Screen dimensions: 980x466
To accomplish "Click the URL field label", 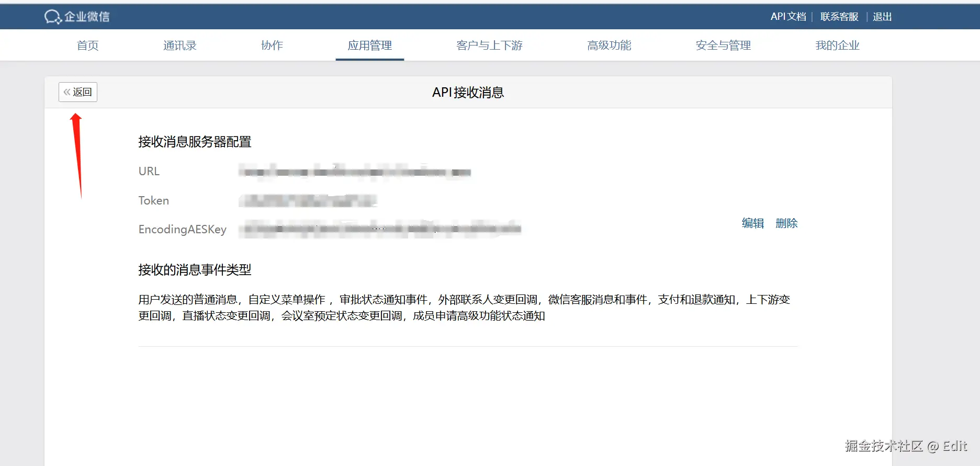I will 149,171.
